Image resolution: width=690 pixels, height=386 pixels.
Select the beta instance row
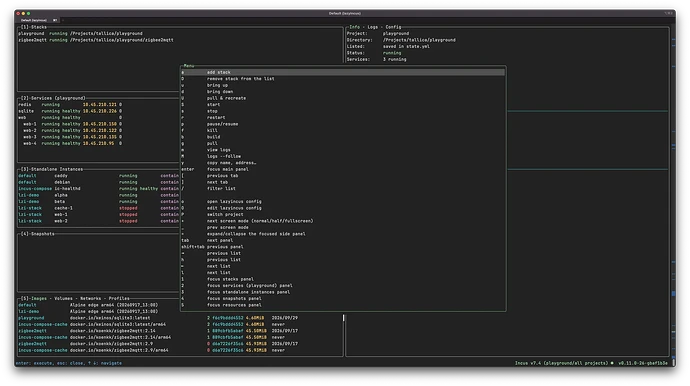[x=99, y=202]
